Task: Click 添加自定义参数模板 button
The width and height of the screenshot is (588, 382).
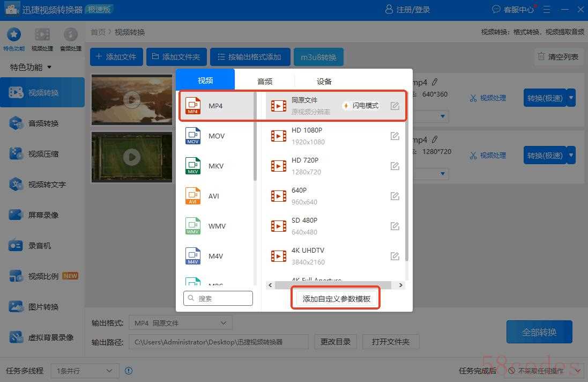Action: coord(336,299)
